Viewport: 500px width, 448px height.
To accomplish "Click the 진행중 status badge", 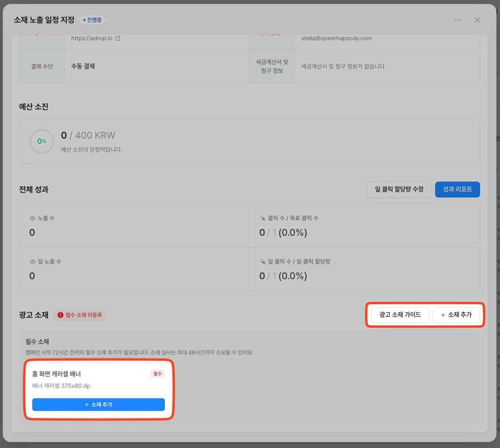I will pos(92,20).
